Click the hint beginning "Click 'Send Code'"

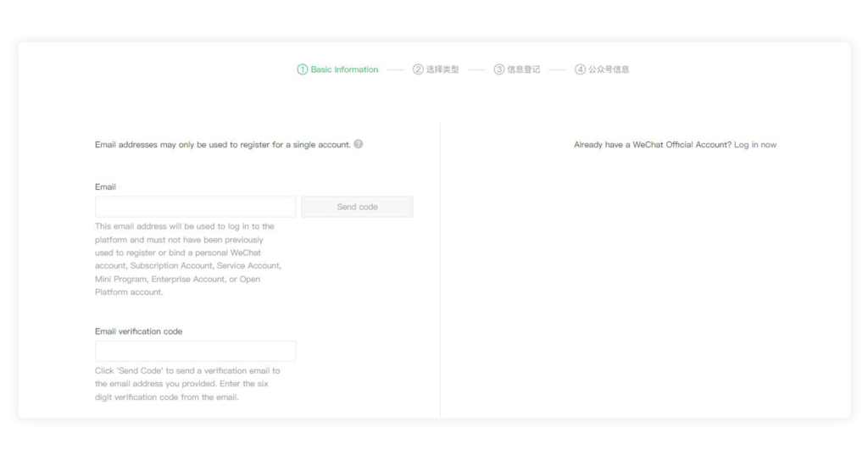click(187, 384)
